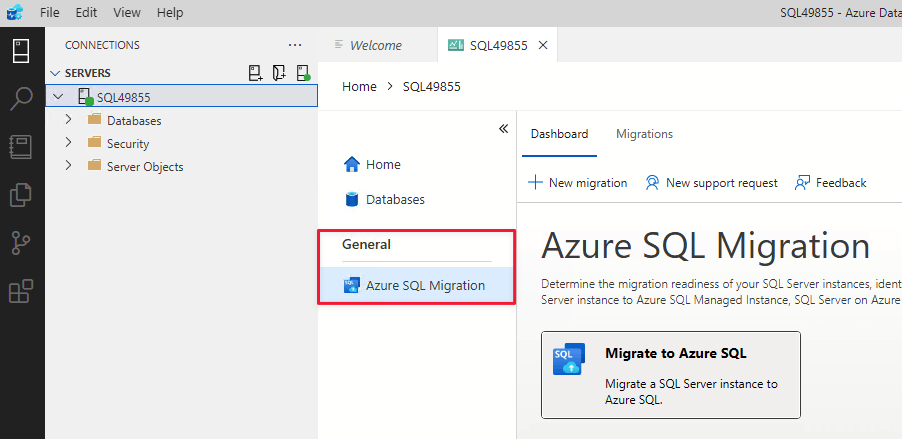Open the Explorer files icon

[x=22, y=195]
